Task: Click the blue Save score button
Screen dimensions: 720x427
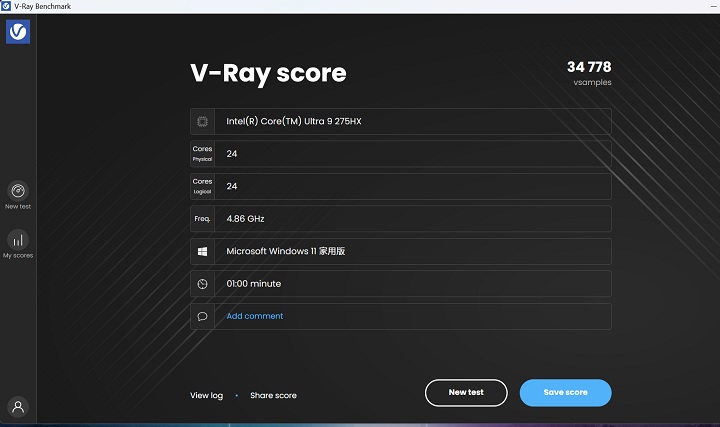Action: coord(565,393)
